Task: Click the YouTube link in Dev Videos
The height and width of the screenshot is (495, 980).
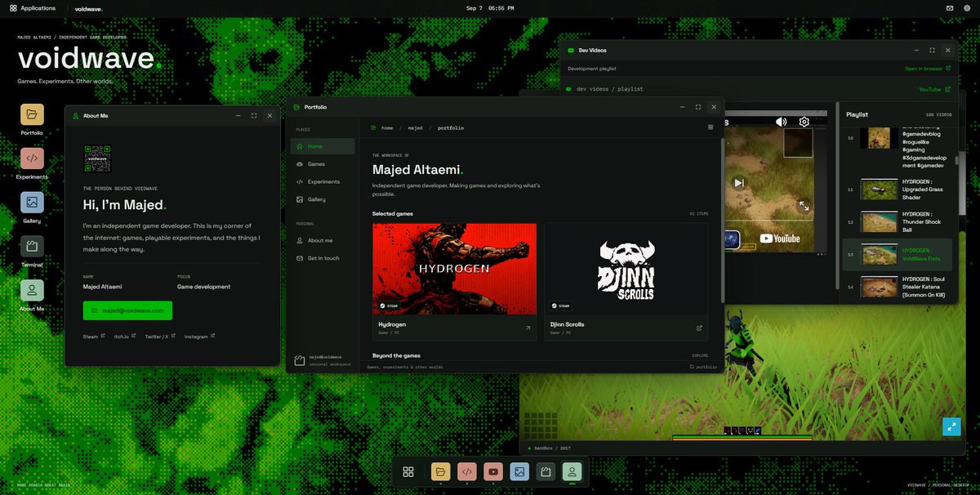Action: pyautogui.click(x=935, y=89)
